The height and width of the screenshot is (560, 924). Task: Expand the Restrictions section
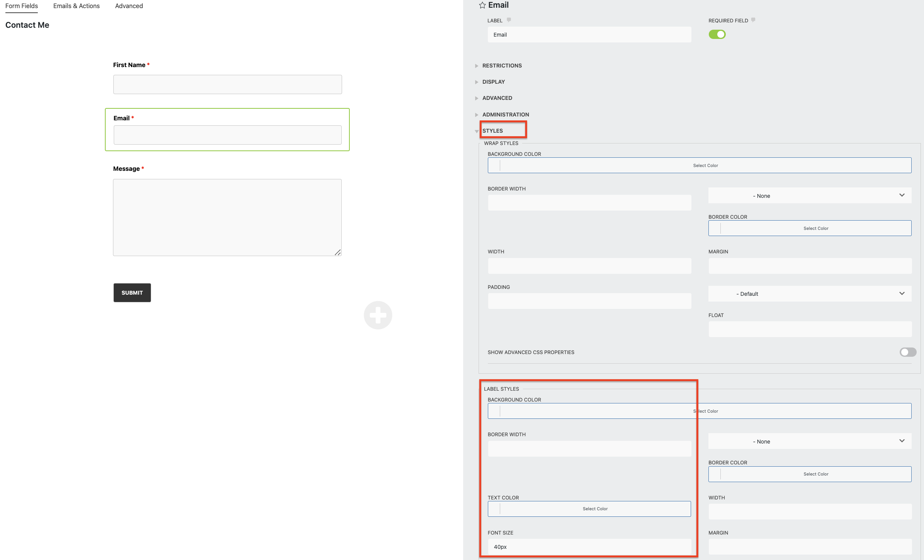click(502, 66)
